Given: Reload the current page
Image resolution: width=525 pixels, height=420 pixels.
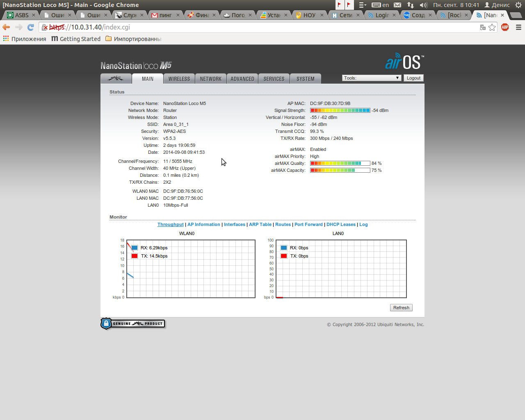Looking at the screenshot, I should coord(30,27).
